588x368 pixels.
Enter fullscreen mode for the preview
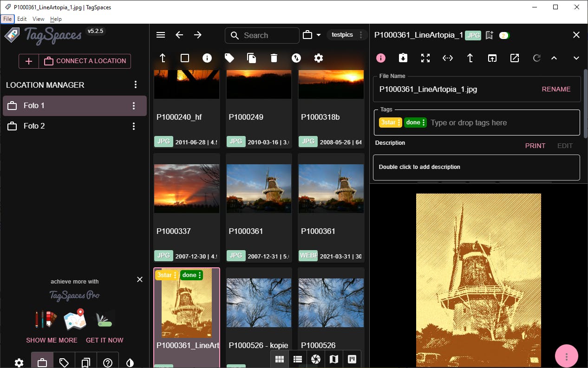[x=425, y=58]
